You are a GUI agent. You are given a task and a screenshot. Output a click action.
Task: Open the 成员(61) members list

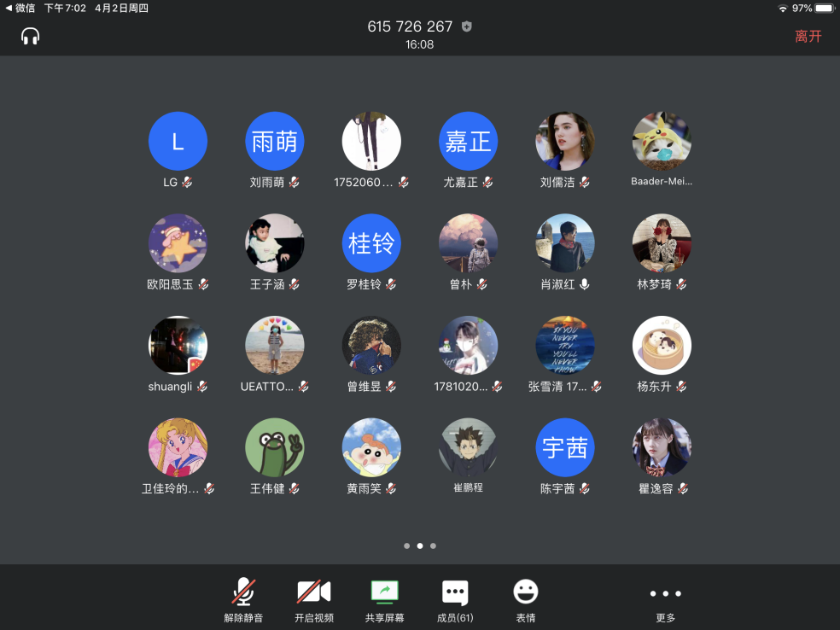455,600
